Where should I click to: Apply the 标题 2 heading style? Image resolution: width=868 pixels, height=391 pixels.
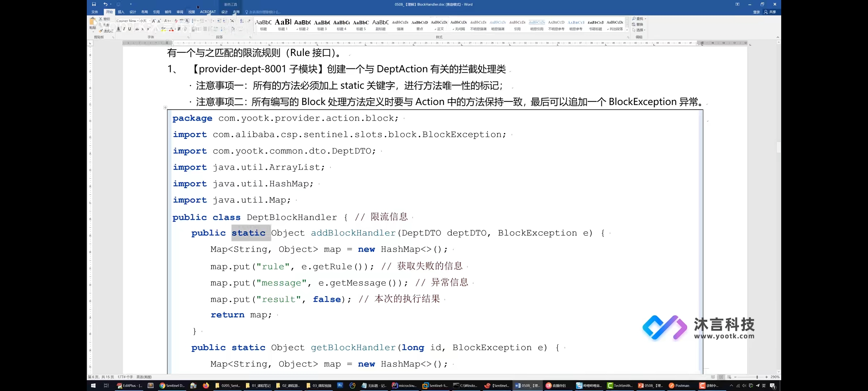pyautogui.click(x=302, y=25)
